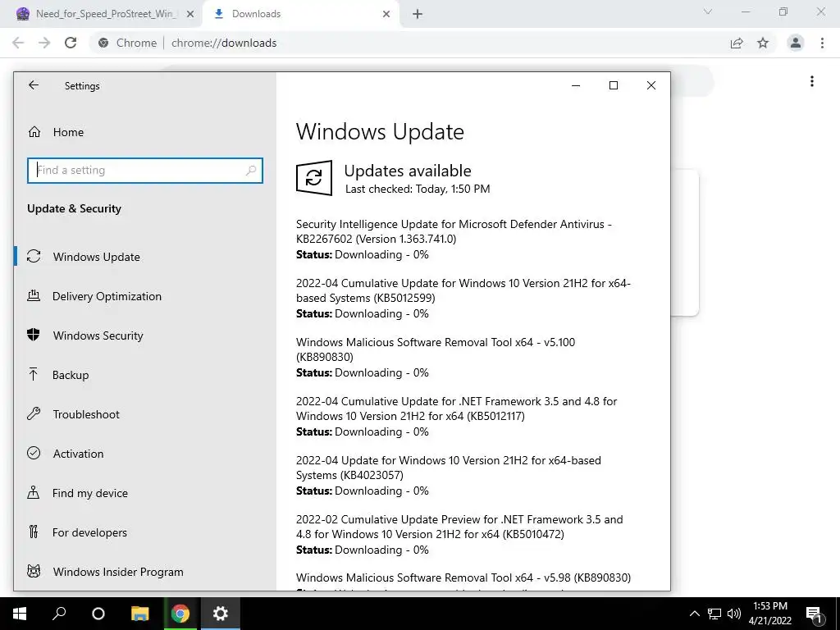Image resolution: width=840 pixels, height=630 pixels.
Task: Click the 2022-04 Cumulative Update KB5012599 text
Action: tap(463, 290)
